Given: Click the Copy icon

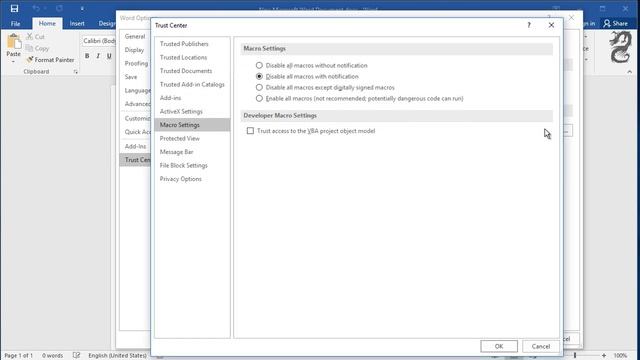Looking at the screenshot, I should click(x=29, y=48).
